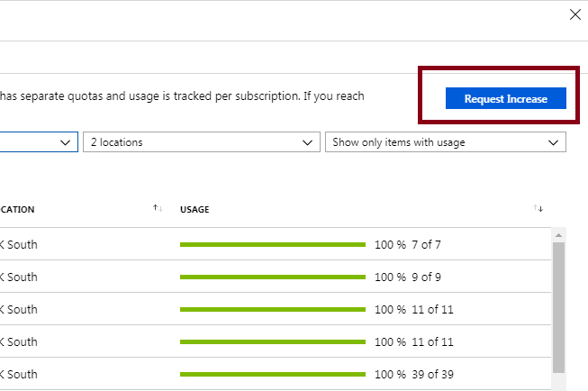Screen dimensions: 588x391
Task: Expand the "Show only items with usage" filter
Action: point(445,142)
